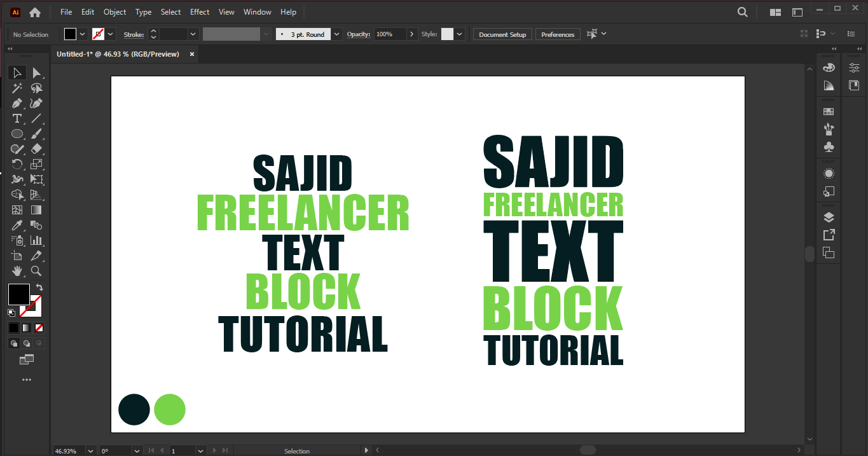Click the Preferences button
Viewport: 868px width, 456px height.
(x=558, y=34)
